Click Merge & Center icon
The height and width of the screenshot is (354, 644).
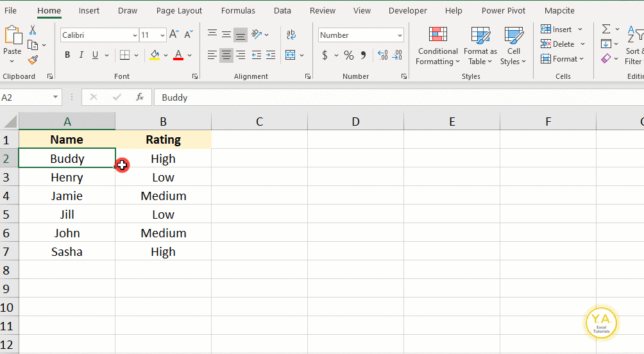point(291,55)
